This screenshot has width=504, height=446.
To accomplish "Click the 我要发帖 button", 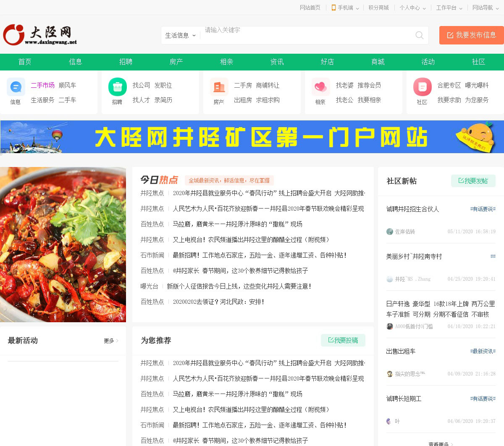I will (x=473, y=181).
